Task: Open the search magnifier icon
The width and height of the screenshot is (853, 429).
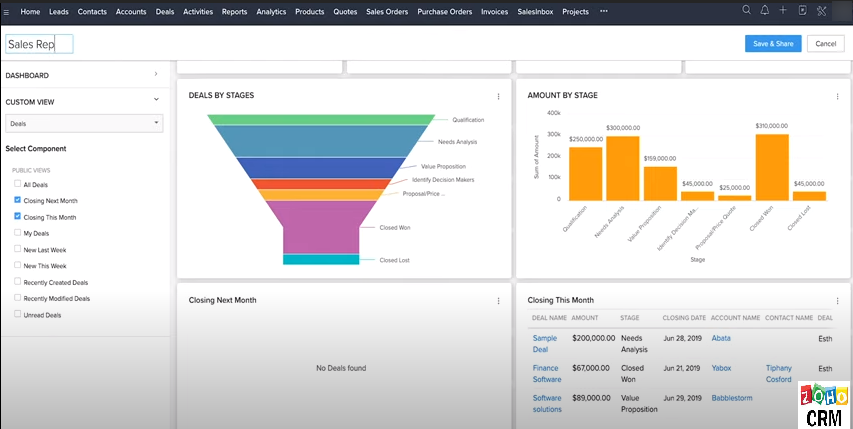Action: click(746, 11)
